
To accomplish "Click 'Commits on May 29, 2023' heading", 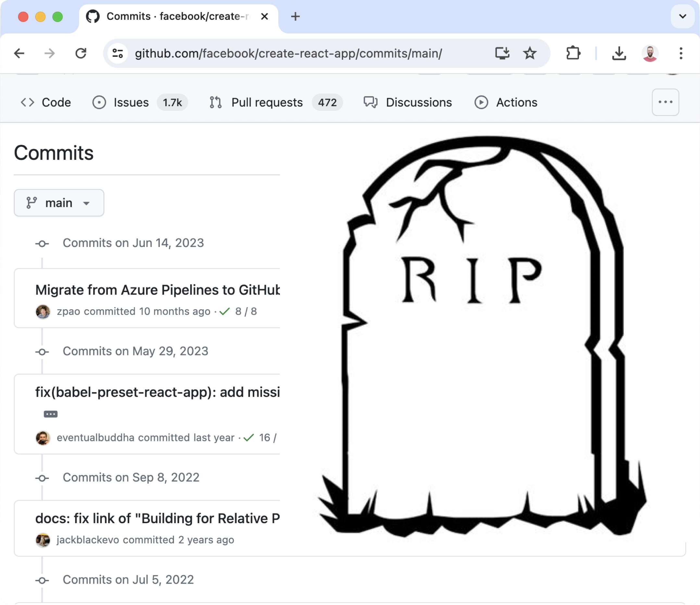I will [x=135, y=351].
